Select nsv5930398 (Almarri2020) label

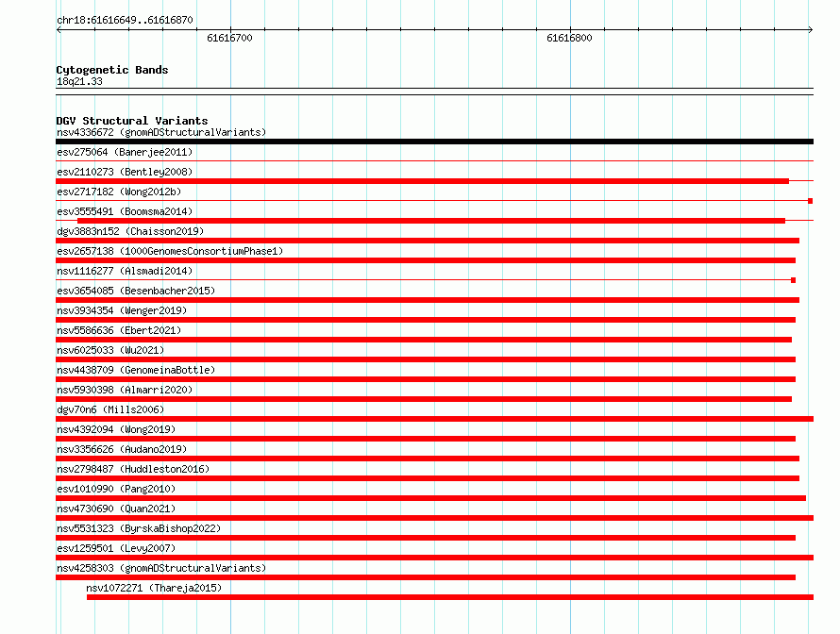[x=125, y=390]
